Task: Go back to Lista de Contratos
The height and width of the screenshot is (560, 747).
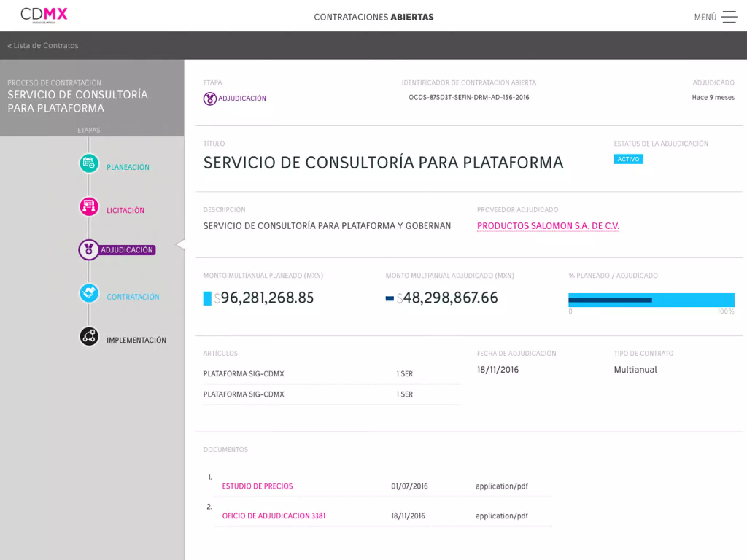Action: (x=43, y=46)
